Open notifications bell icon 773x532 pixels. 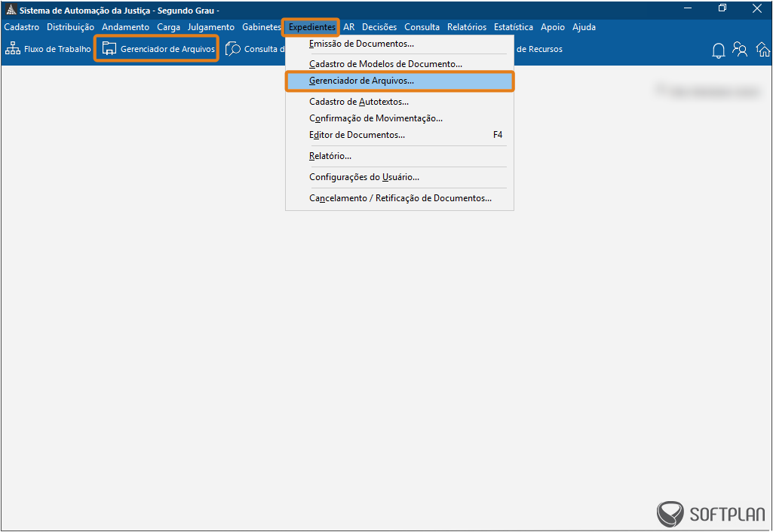point(718,50)
